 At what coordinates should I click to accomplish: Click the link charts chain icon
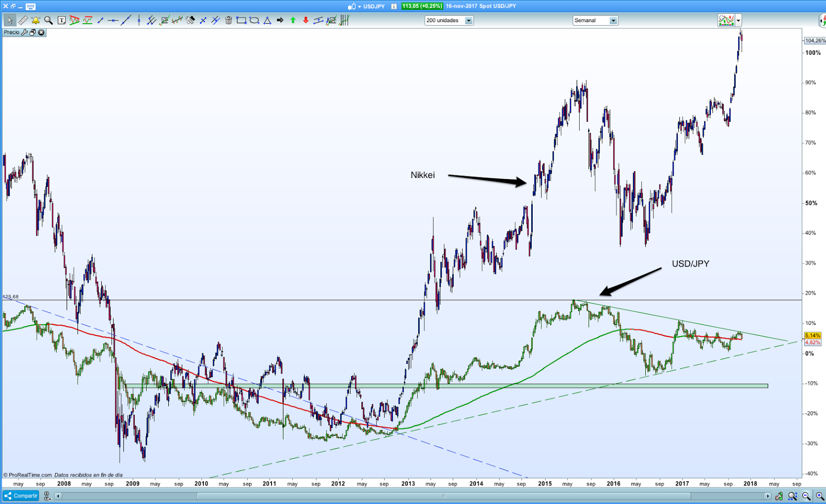(x=47, y=496)
